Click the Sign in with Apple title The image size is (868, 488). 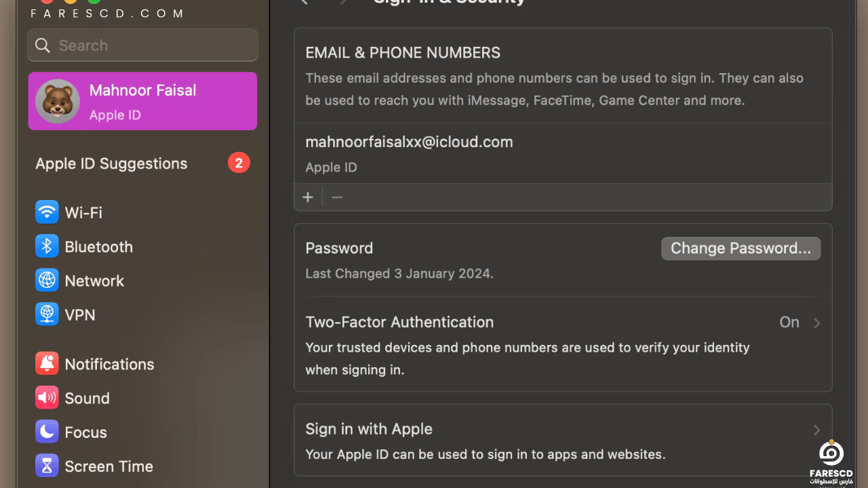369,429
